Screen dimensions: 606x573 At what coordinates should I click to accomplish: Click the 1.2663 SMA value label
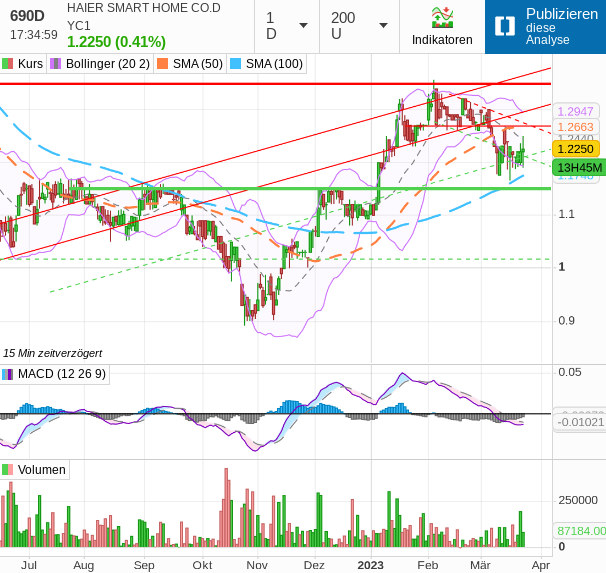tap(575, 127)
